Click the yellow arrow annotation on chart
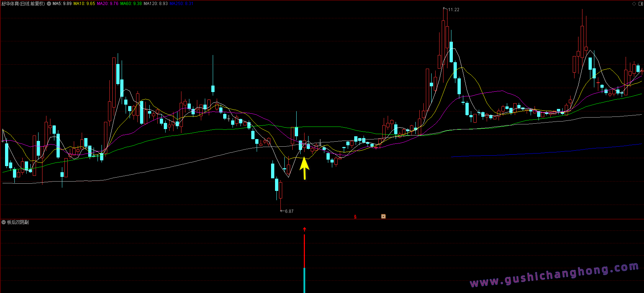Screen dimensions: 644x293 click(x=305, y=167)
